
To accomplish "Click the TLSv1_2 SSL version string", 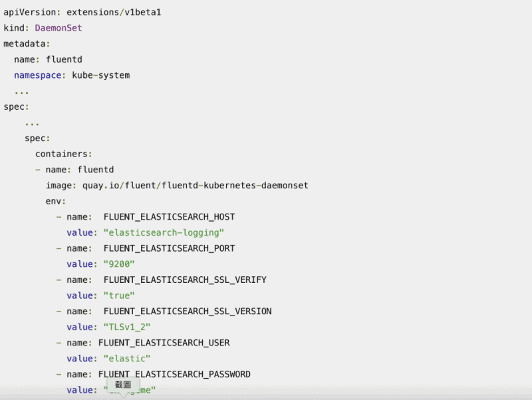I will [x=129, y=327].
